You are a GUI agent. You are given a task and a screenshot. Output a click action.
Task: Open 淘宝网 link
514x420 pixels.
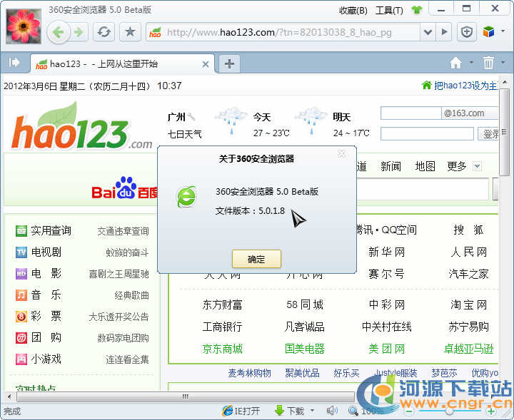pyautogui.click(x=469, y=304)
